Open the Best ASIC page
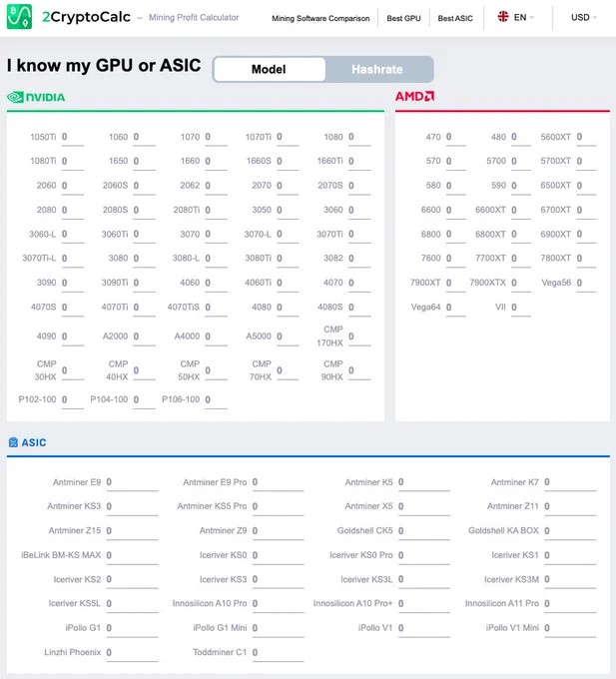Screen dimensions: 616x679 pos(455,18)
